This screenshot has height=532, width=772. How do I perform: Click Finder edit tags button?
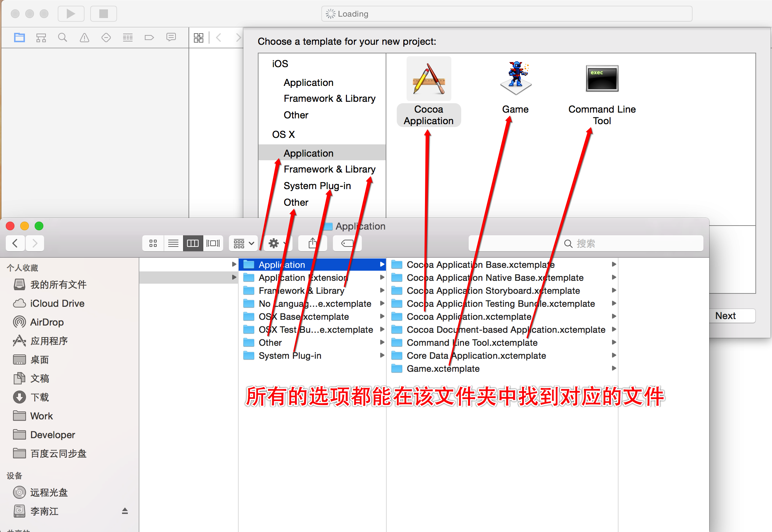347,243
